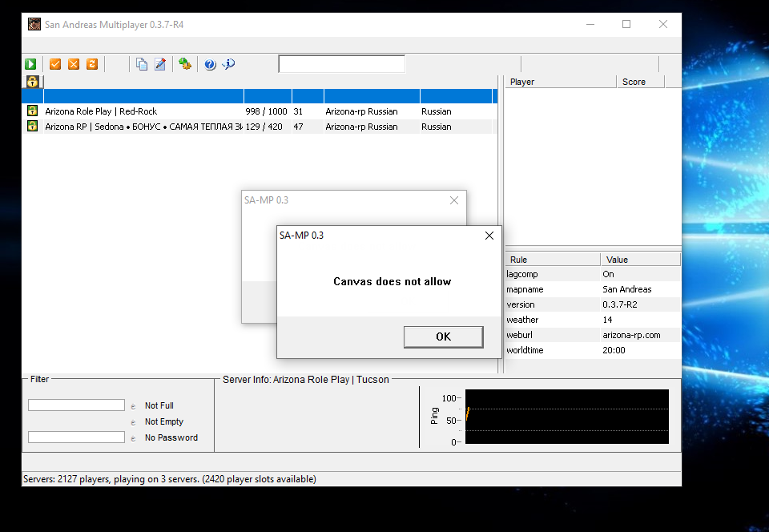
Task: Click the orange checkmark Add Server icon
Action: tap(55, 64)
